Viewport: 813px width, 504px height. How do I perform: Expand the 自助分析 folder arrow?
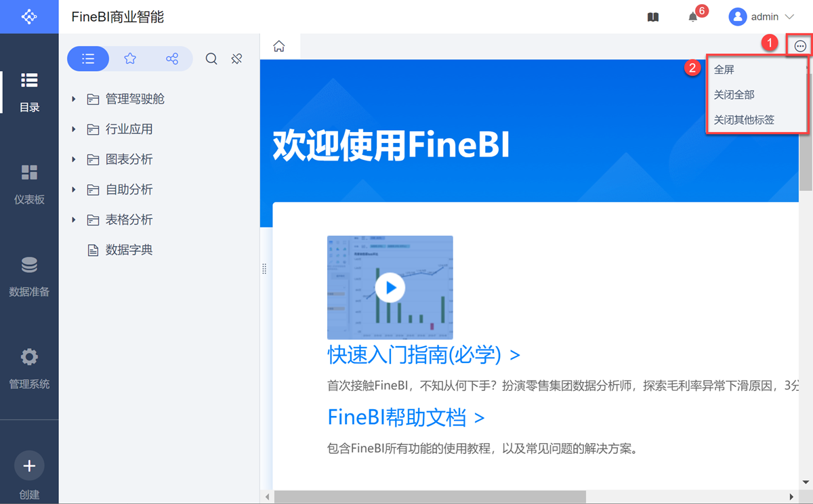(x=74, y=190)
